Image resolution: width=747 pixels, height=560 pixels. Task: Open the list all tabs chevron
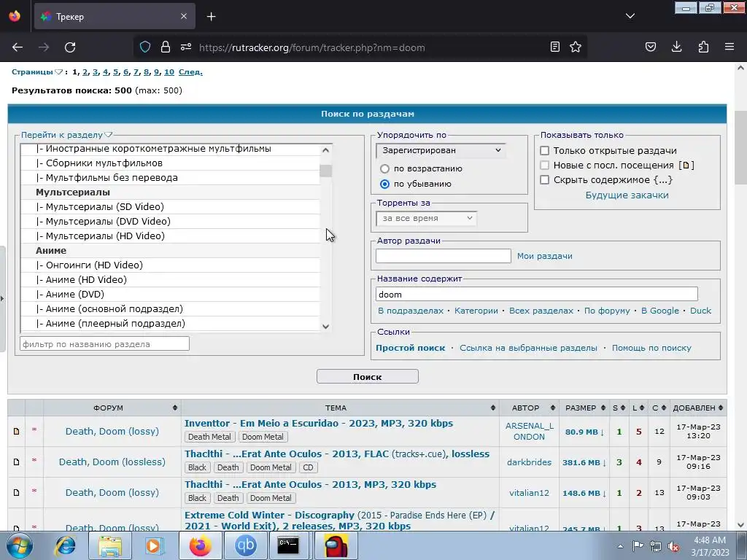630,17
